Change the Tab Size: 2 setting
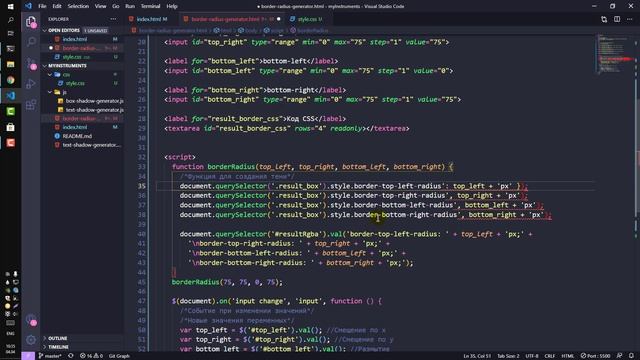This screenshot has height=360, width=640. tap(508, 356)
